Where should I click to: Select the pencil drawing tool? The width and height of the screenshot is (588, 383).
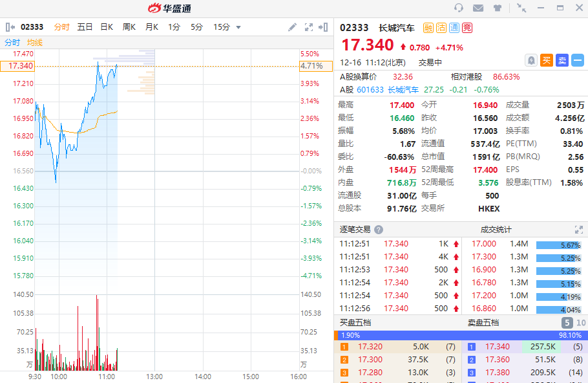[292, 27]
